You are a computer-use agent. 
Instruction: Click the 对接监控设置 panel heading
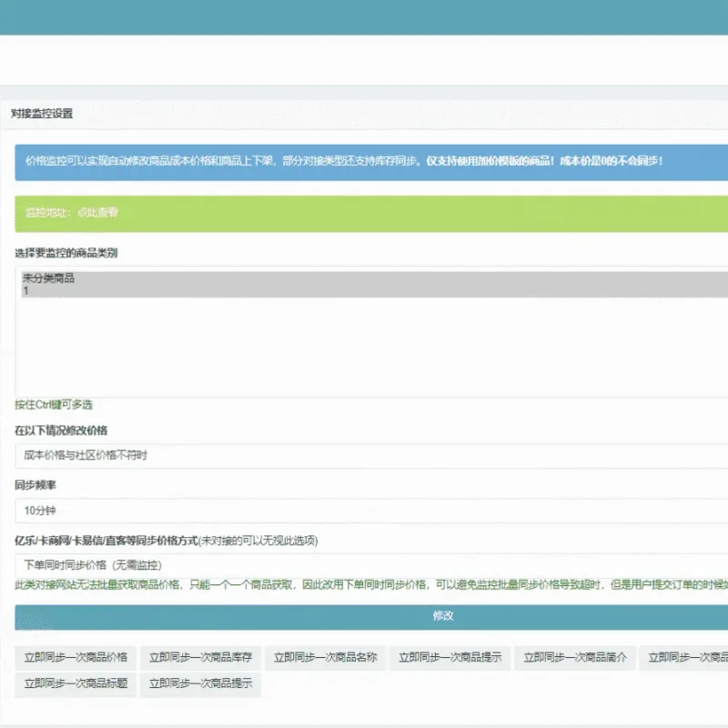click(x=42, y=114)
